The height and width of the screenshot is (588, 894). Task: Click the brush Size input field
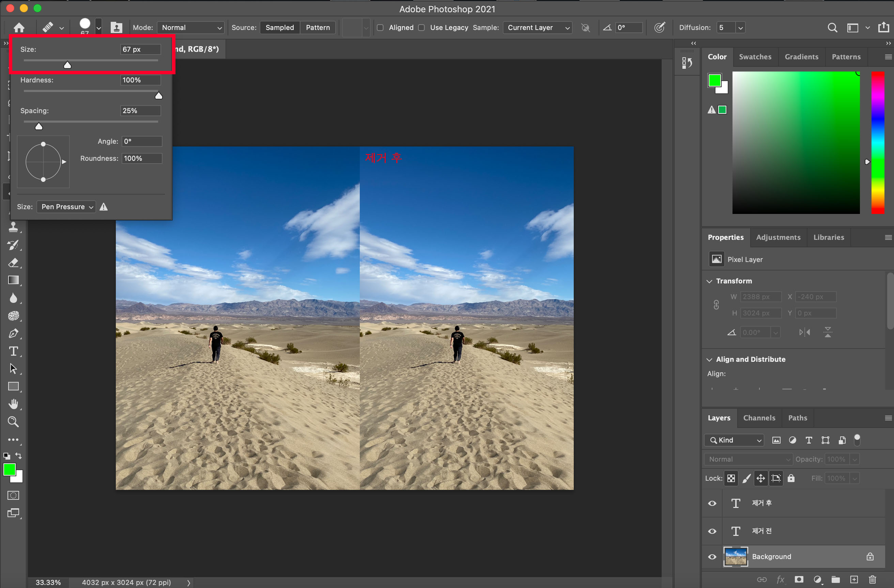(140, 49)
